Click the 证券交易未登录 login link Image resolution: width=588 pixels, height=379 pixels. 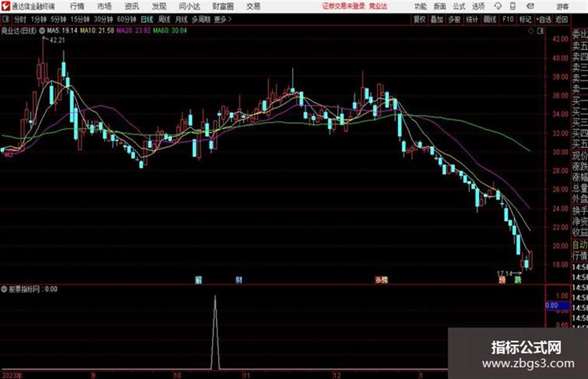point(343,6)
